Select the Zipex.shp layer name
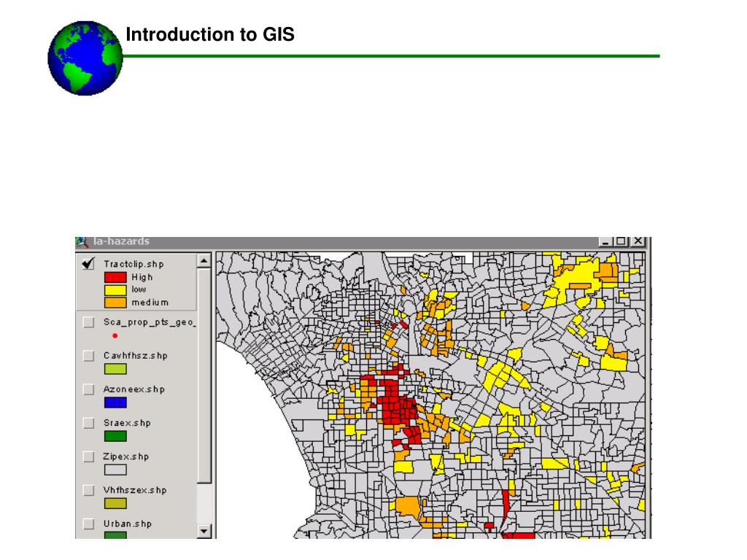The height and width of the screenshot is (560, 747). [x=126, y=456]
